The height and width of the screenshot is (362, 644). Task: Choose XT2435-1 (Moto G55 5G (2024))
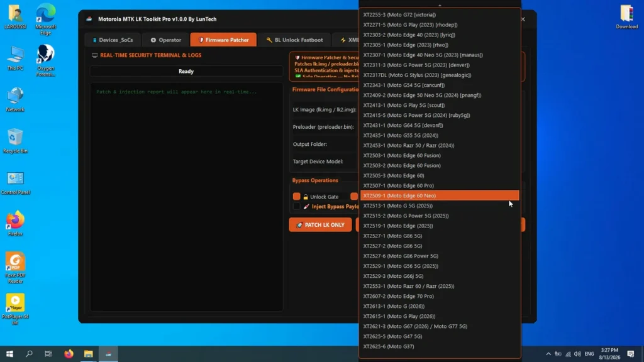[x=440, y=136]
